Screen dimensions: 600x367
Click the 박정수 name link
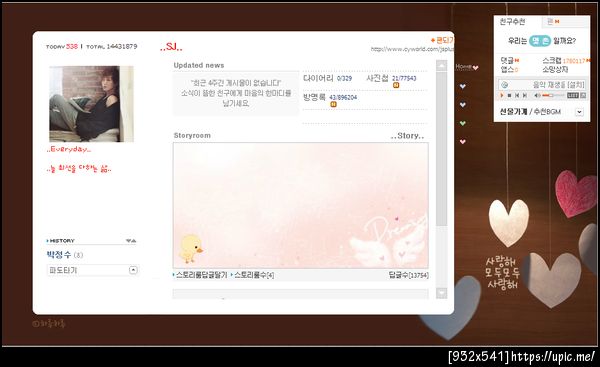click(x=59, y=254)
